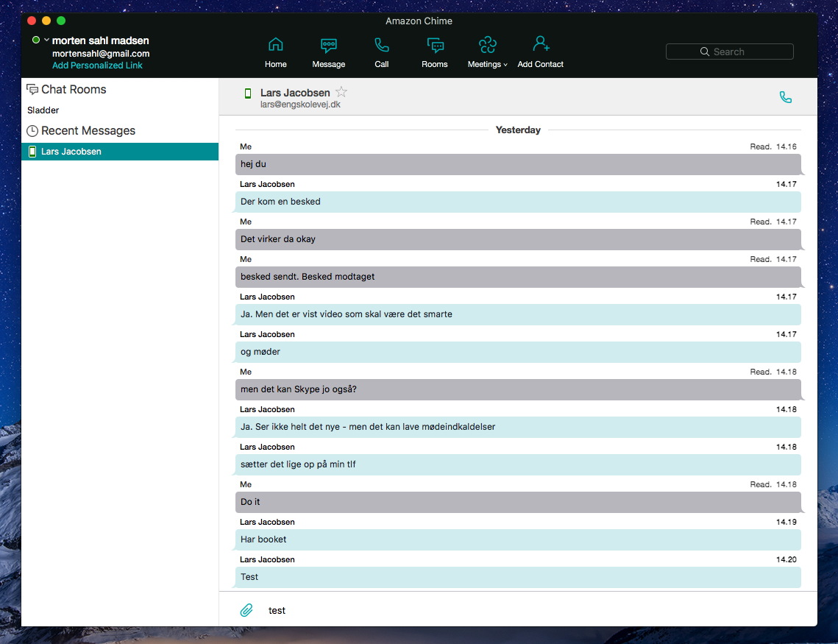Expand the Meetings dropdown menu

pyautogui.click(x=487, y=52)
